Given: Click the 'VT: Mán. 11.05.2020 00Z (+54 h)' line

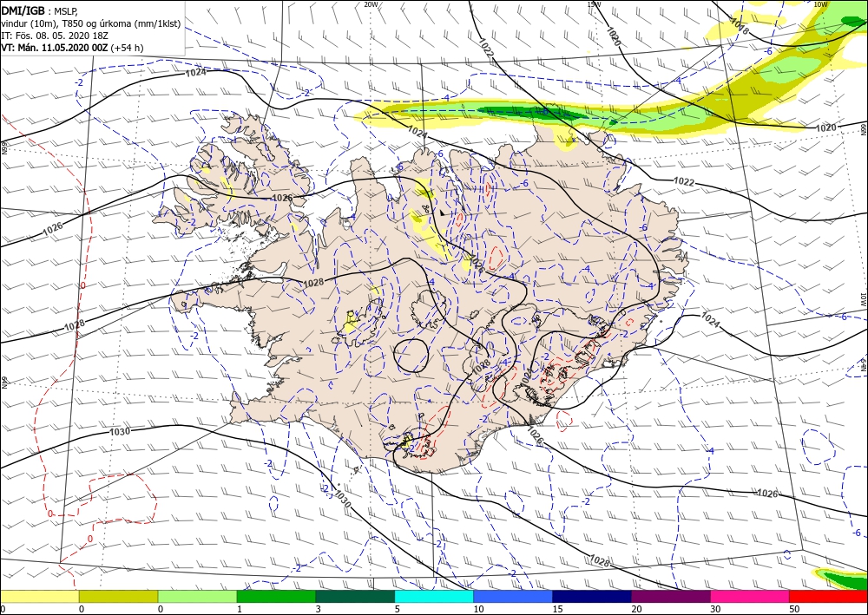Looking at the screenshot, I should pyautogui.click(x=72, y=48).
